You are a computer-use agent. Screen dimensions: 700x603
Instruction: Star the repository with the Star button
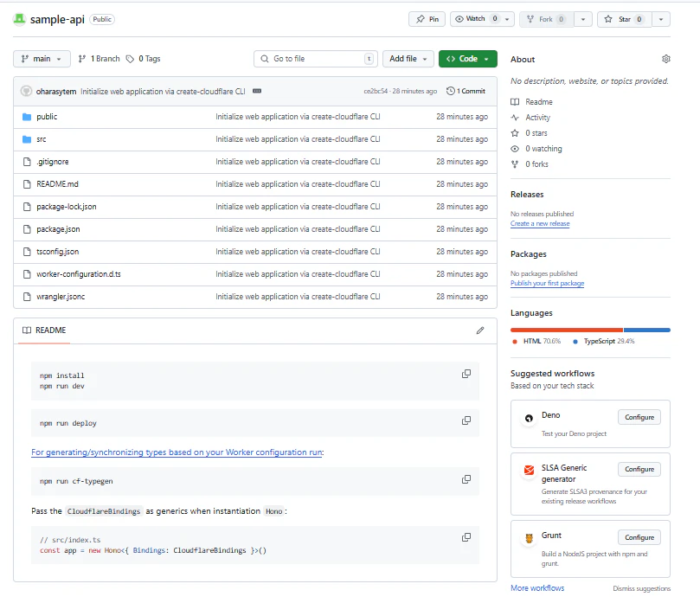pos(625,19)
